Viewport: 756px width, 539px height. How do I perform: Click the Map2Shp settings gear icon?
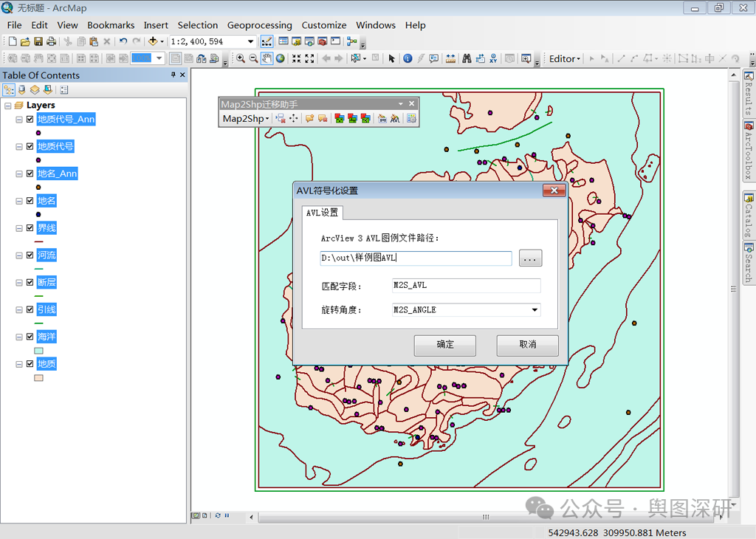pos(411,119)
